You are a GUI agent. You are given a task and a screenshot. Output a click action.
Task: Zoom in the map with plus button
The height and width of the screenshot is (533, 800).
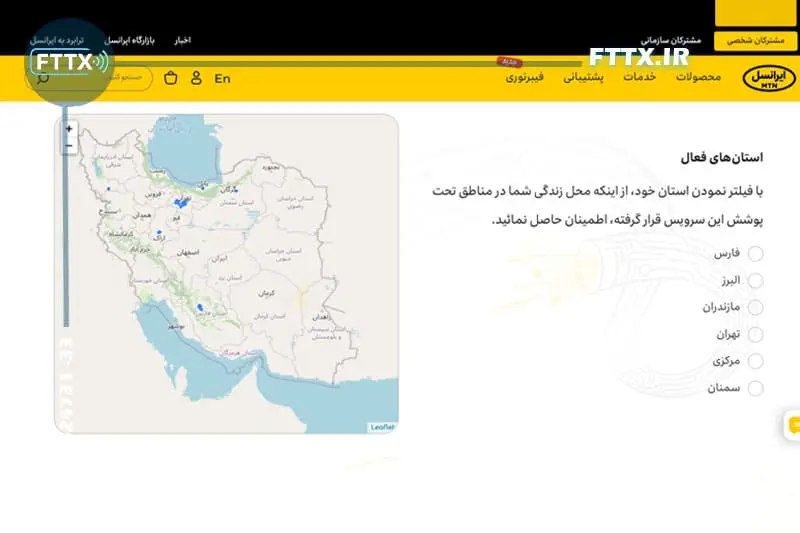[69, 129]
